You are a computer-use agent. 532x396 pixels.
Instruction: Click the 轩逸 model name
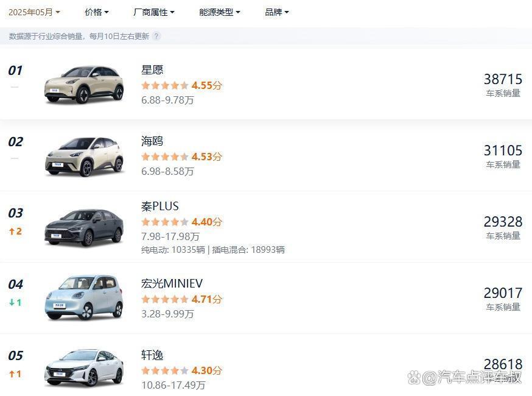(152, 355)
